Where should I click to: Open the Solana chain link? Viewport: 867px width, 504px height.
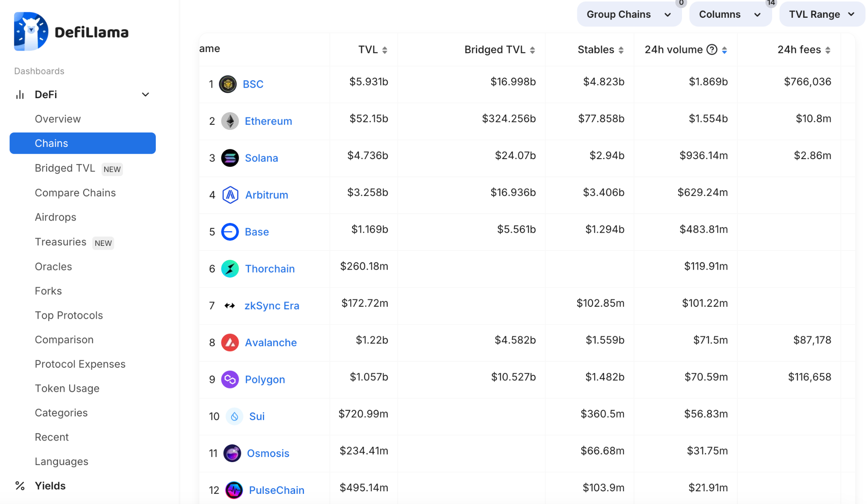pyautogui.click(x=261, y=158)
